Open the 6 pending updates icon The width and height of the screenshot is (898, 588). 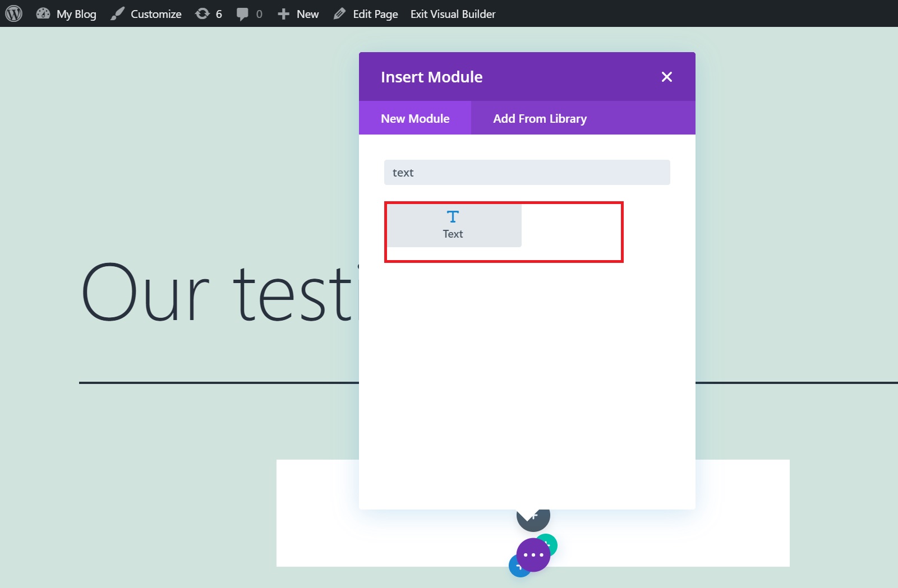coord(209,14)
